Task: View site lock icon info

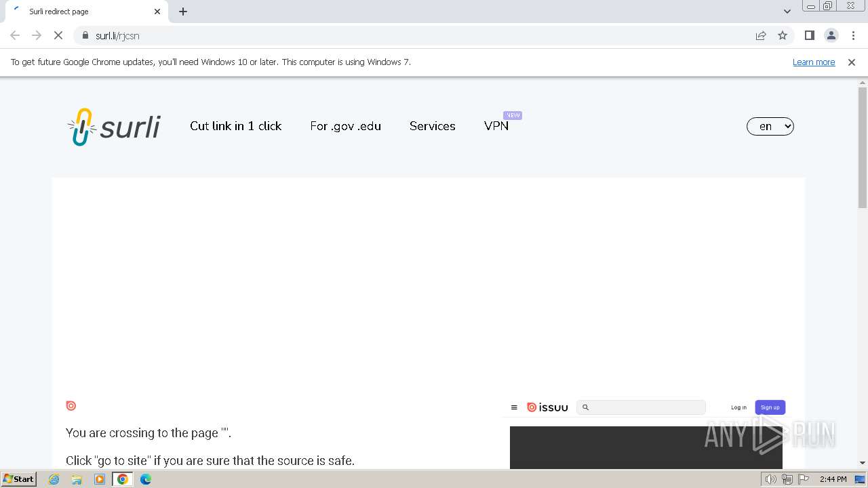Action: (x=85, y=35)
